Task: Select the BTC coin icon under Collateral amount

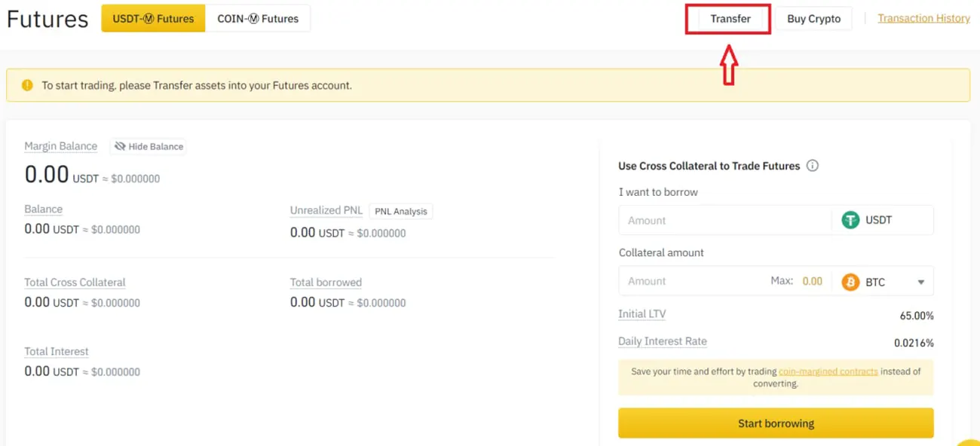Action: point(850,281)
